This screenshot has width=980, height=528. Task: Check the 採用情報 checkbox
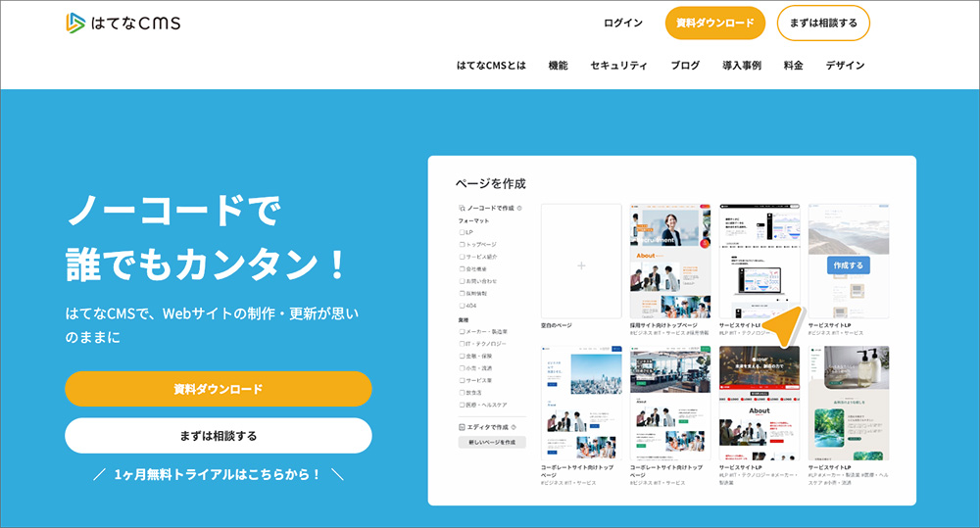462,293
